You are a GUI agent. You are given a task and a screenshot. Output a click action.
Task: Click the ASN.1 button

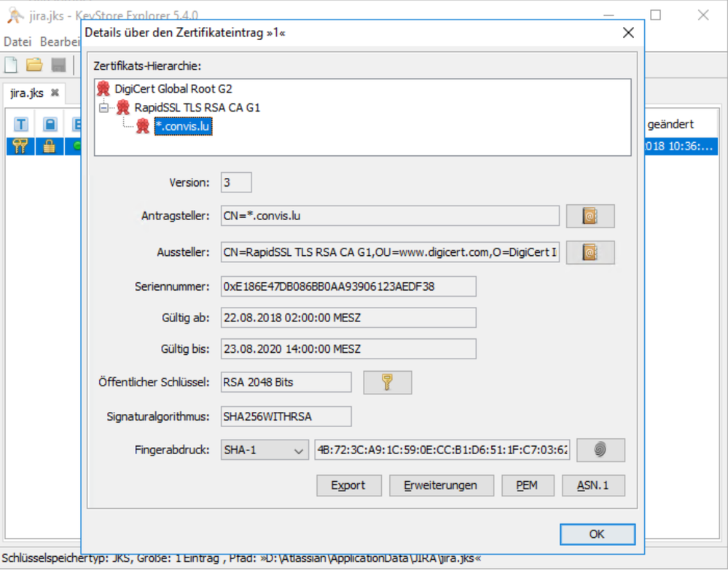[593, 485]
